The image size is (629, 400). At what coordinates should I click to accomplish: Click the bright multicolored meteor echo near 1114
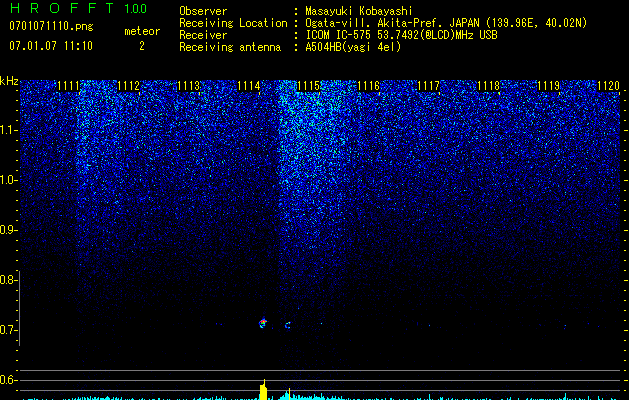pyautogui.click(x=263, y=323)
